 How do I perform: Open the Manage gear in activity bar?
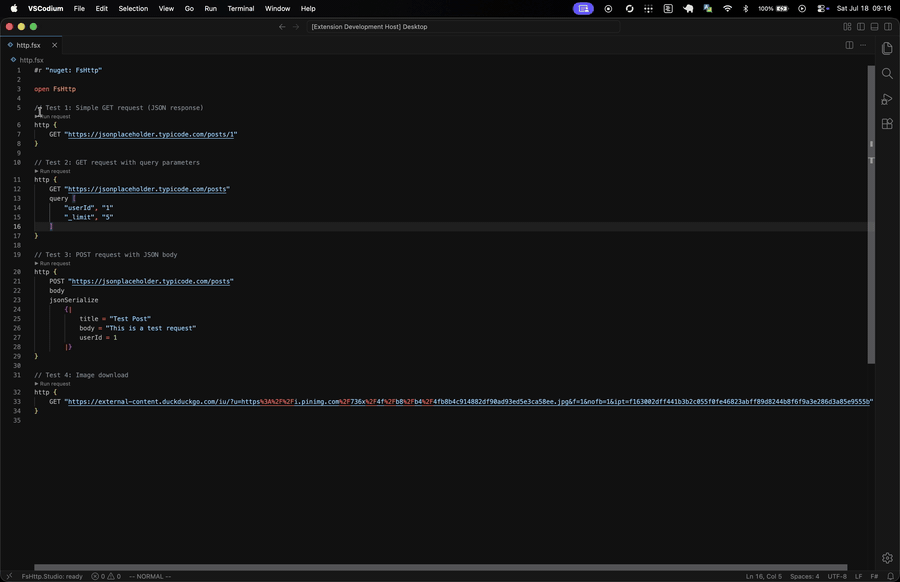887,558
